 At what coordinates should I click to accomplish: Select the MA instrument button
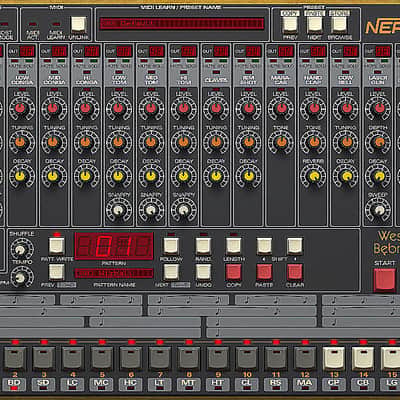pos(305,384)
